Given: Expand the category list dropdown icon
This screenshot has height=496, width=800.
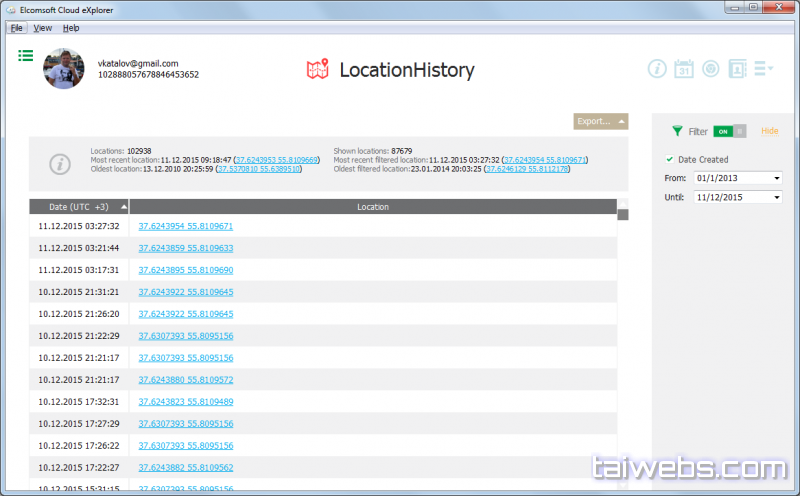Looking at the screenshot, I should tap(764, 69).
